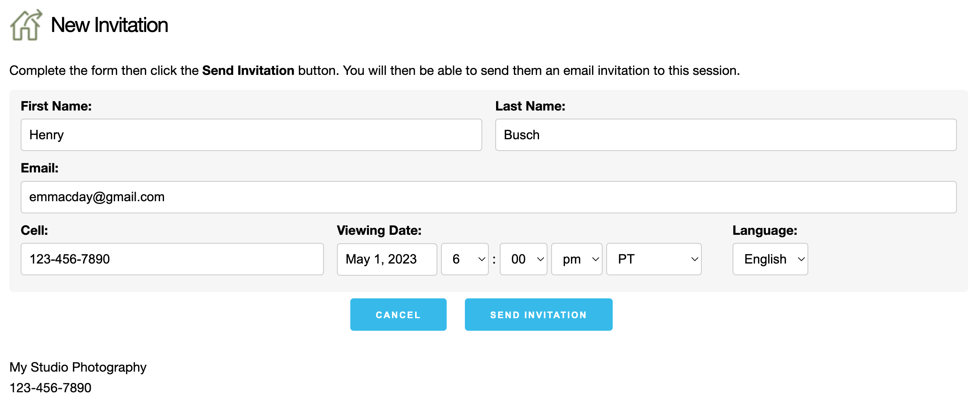The width and height of the screenshot is (980, 404).
Task: Click the Cell phone number field
Action: pos(172,259)
